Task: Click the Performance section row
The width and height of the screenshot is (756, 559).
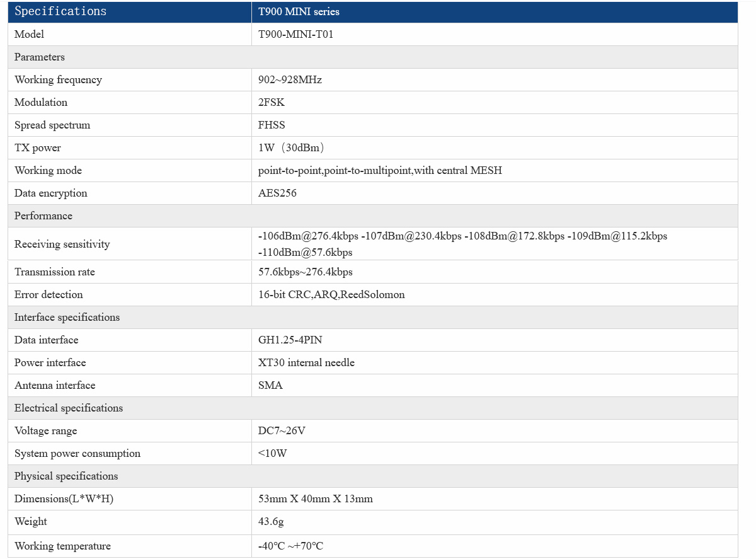Action: tap(43, 216)
